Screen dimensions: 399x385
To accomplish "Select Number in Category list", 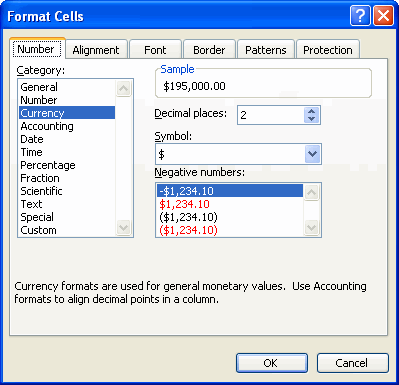I will coord(67,100).
